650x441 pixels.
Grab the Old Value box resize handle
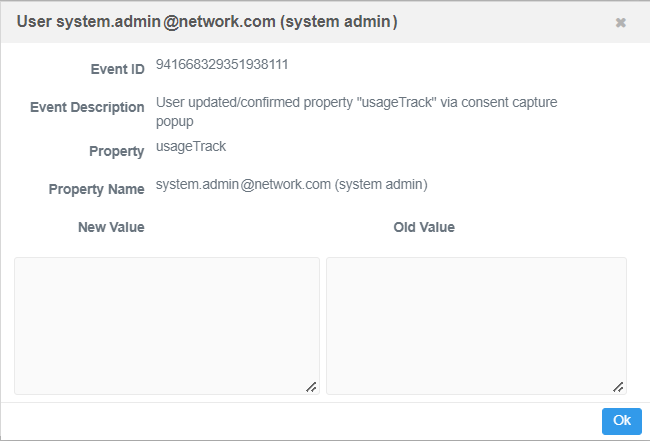[618, 386]
